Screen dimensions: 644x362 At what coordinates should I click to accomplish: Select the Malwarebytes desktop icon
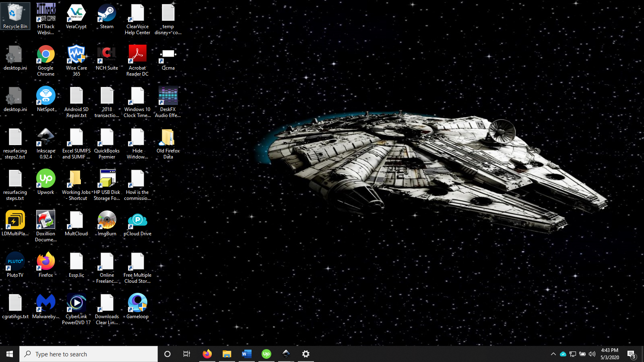click(46, 306)
